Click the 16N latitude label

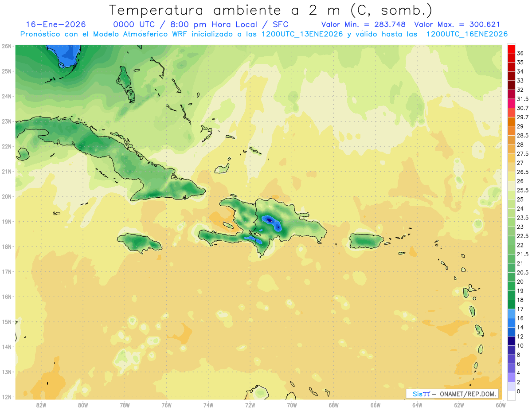[x=6, y=297]
